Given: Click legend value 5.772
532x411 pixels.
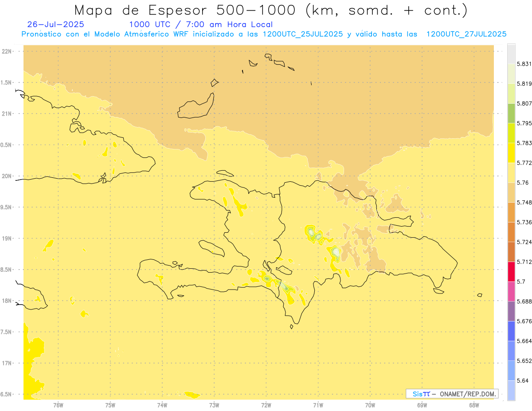Looking at the screenshot, I should (524, 163).
